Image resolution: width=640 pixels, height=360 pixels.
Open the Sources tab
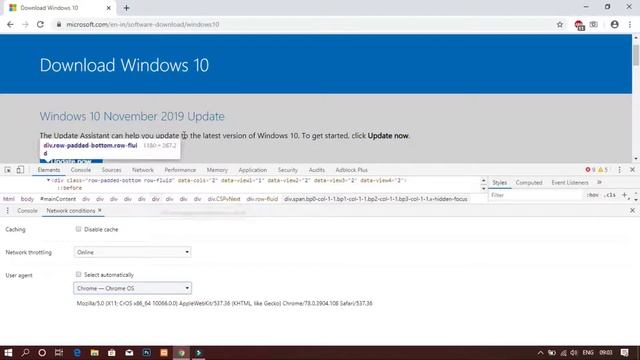pos(111,170)
